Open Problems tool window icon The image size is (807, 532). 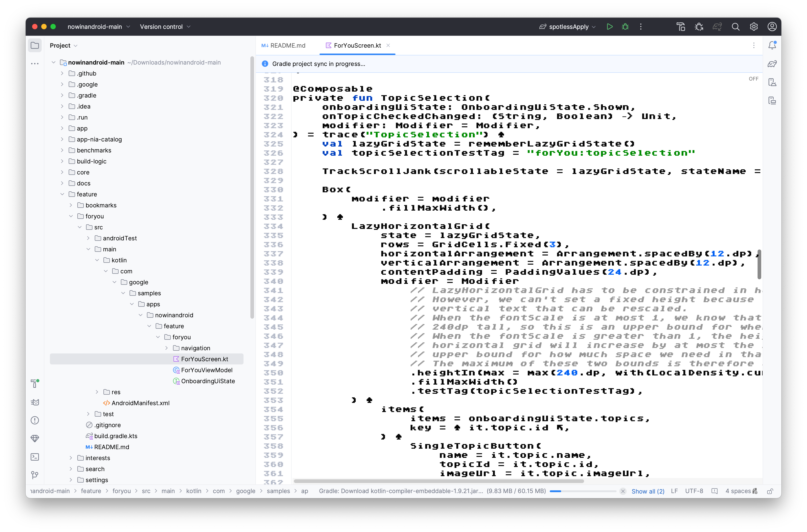coord(35,420)
